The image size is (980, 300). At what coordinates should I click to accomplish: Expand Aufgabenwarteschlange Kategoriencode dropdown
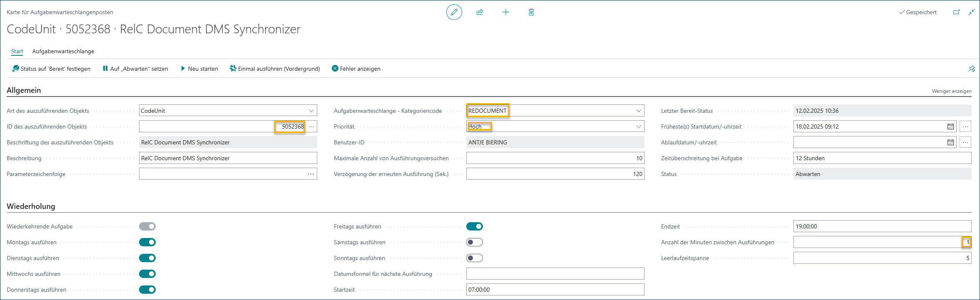(638, 111)
